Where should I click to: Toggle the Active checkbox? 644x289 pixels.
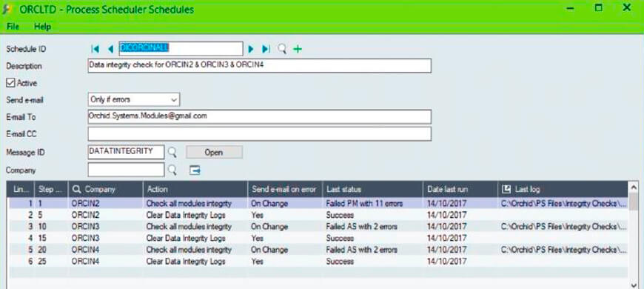click(10, 83)
